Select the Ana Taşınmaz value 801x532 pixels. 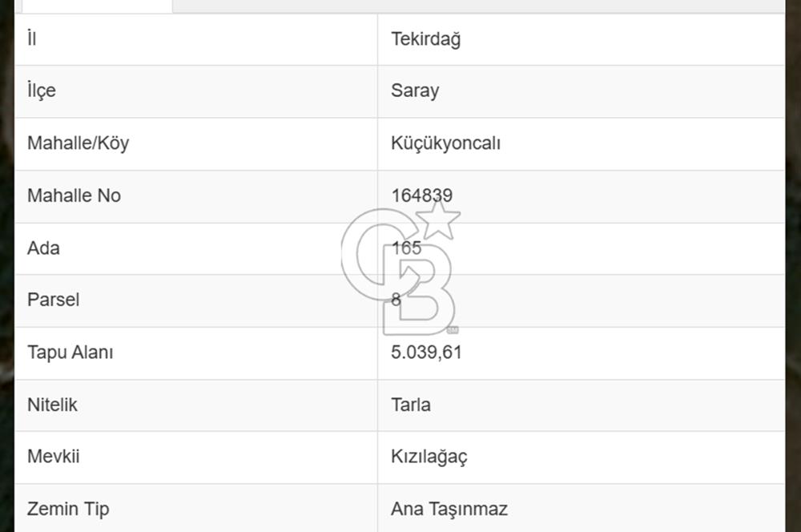449,509
